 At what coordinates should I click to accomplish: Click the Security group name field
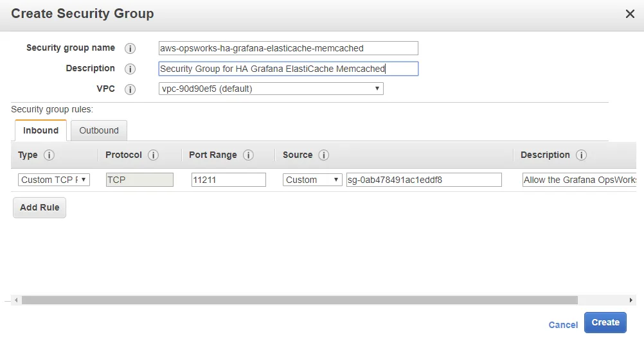(288, 48)
